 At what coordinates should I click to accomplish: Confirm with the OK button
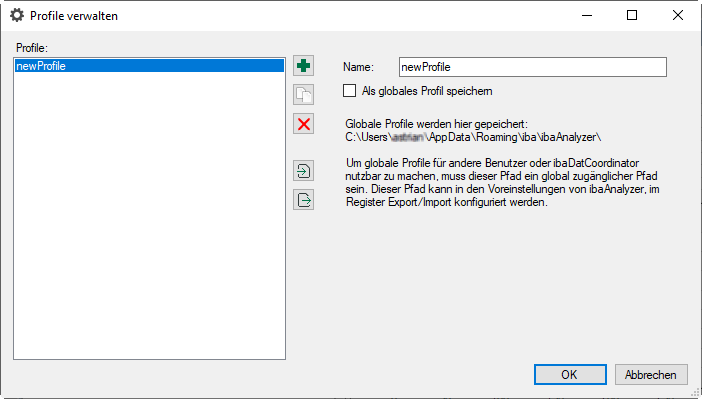pos(570,374)
